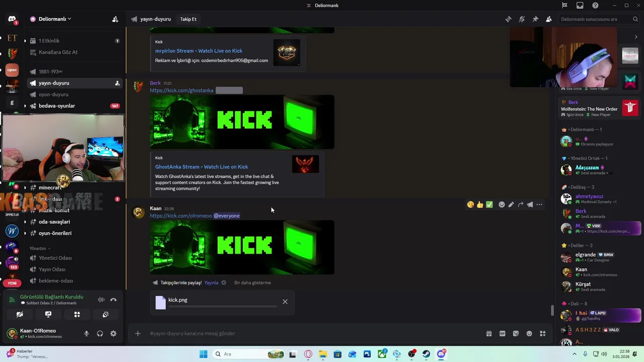The image size is (644, 362).
Task: Toggle noise suppression waveform icon
Action: coord(101,300)
